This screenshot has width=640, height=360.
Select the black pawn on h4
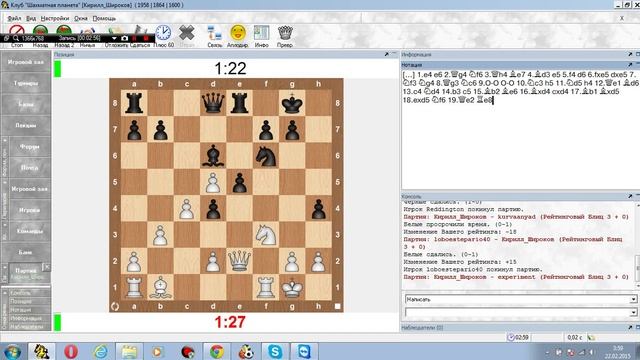click(x=318, y=209)
